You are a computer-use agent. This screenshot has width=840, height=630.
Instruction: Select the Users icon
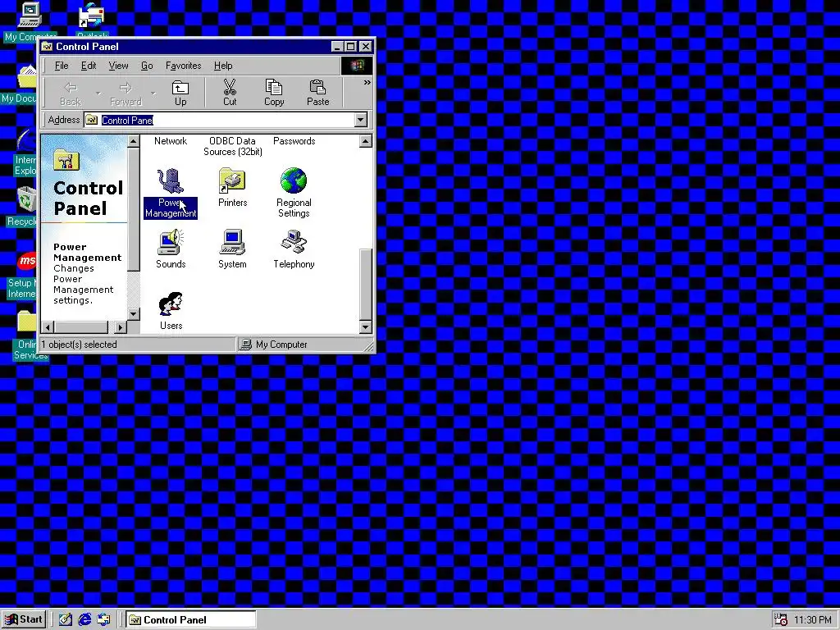[x=171, y=304]
